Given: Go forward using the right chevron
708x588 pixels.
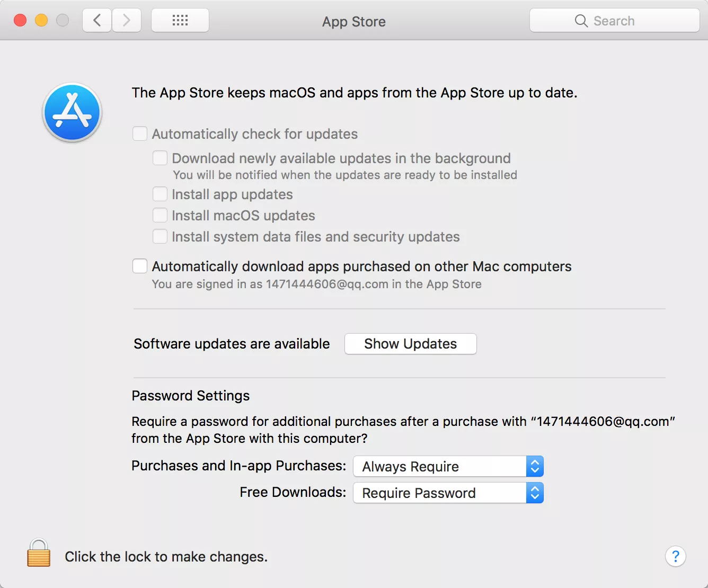Looking at the screenshot, I should pos(127,21).
